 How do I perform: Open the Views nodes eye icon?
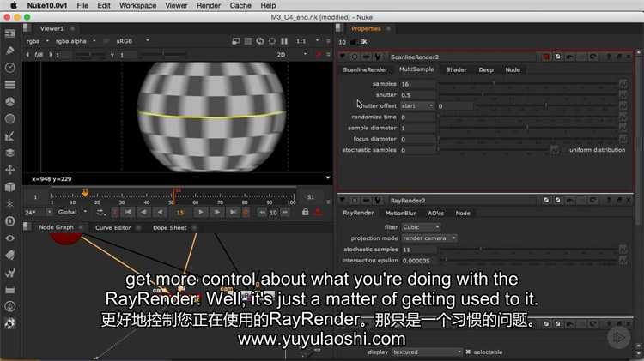tap(9, 238)
